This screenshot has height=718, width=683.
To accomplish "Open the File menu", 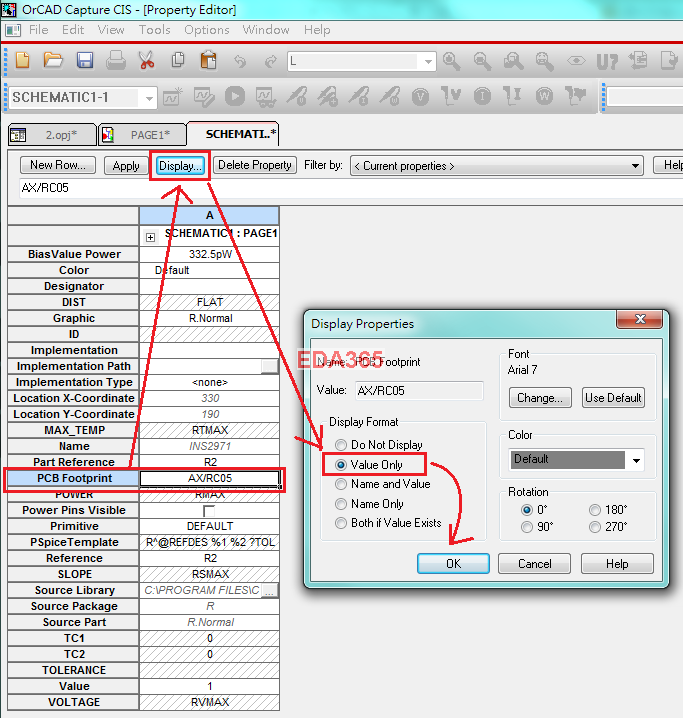I will click(38, 30).
